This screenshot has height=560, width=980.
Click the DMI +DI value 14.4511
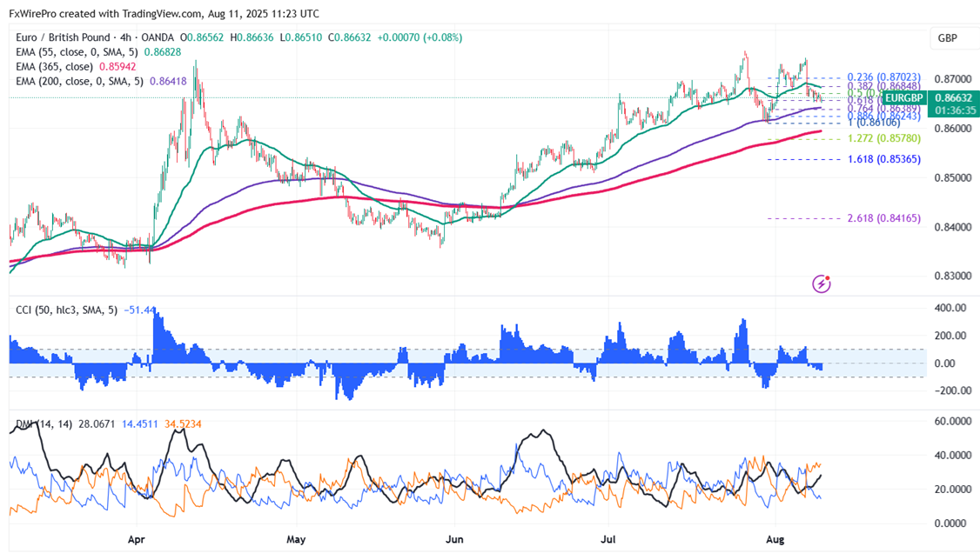(x=140, y=423)
